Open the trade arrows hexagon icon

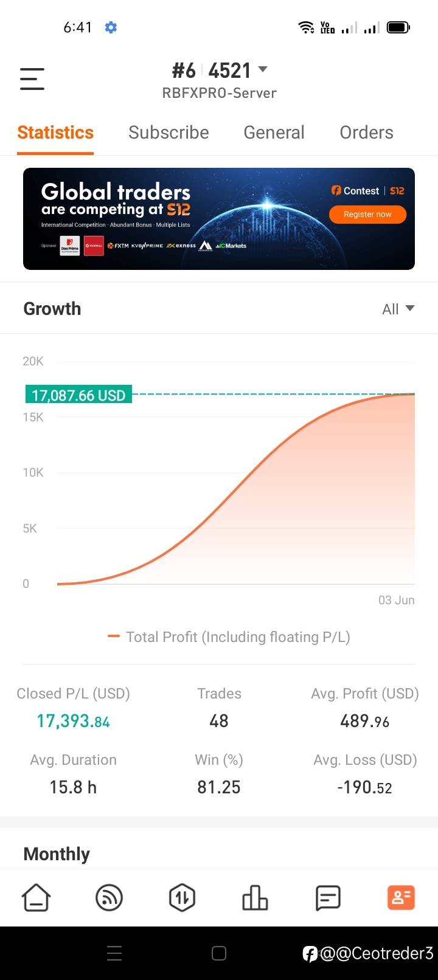click(x=182, y=897)
